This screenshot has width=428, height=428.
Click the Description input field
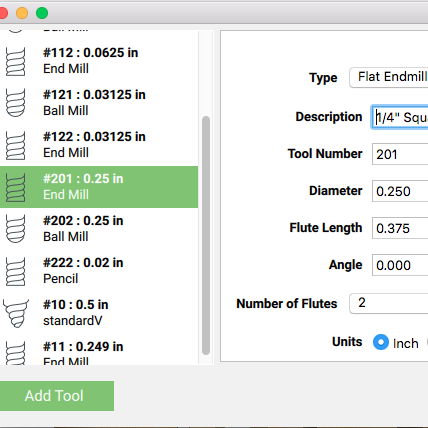(x=400, y=117)
